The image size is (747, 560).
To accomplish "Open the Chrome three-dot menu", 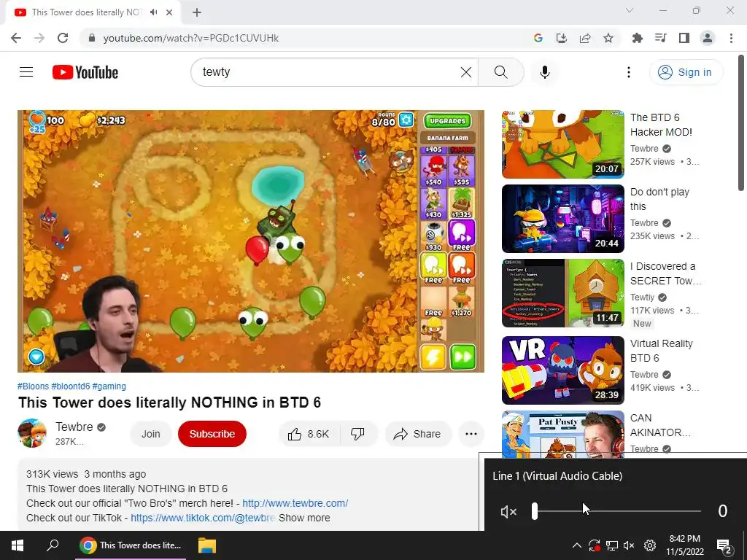I will pyautogui.click(x=731, y=38).
